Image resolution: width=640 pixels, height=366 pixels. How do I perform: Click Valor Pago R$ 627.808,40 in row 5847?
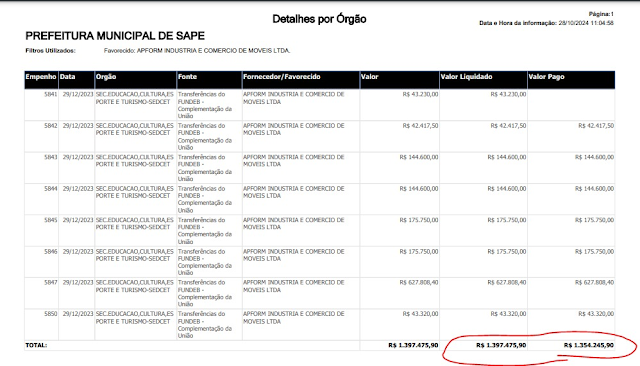594,282
